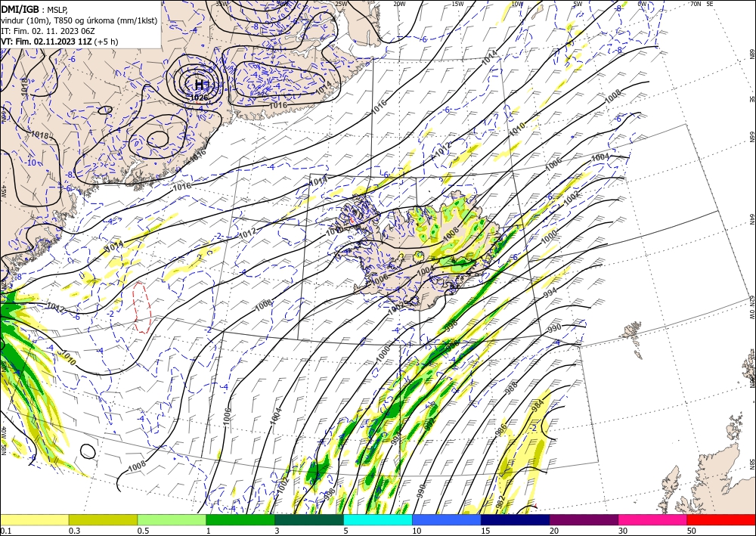Pick the cyan 5–10 legend swatch
This screenshot has height=536, width=756.
click(x=378, y=519)
